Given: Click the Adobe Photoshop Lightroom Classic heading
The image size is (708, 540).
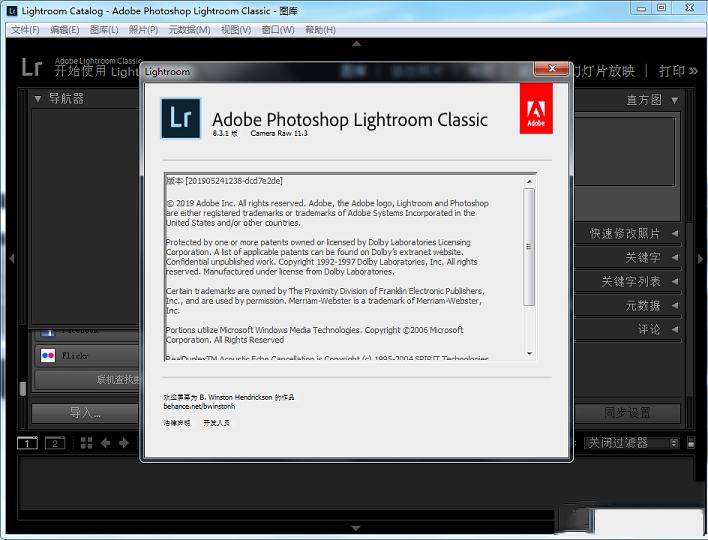Looking at the screenshot, I should (x=350, y=120).
